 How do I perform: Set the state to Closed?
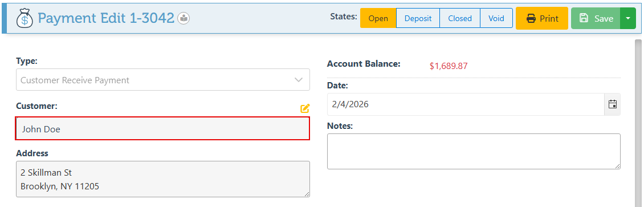pos(459,18)
